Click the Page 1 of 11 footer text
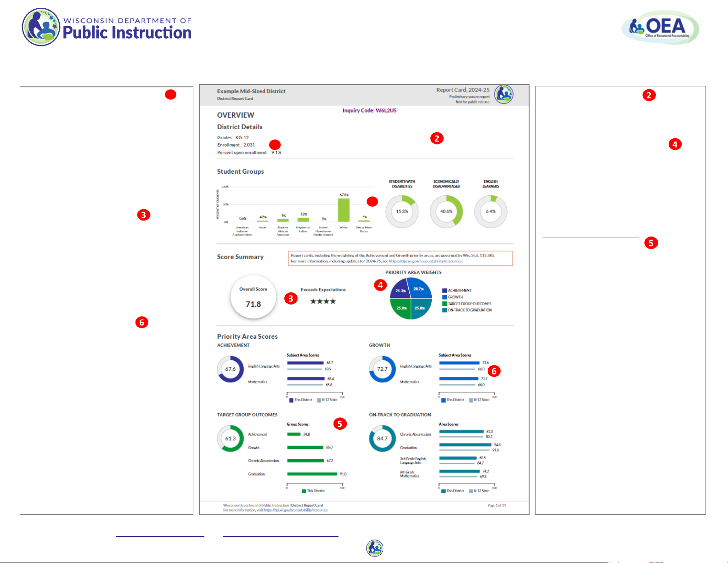The width and height of the screenshot is (728, 563). [x=497, y=506]
